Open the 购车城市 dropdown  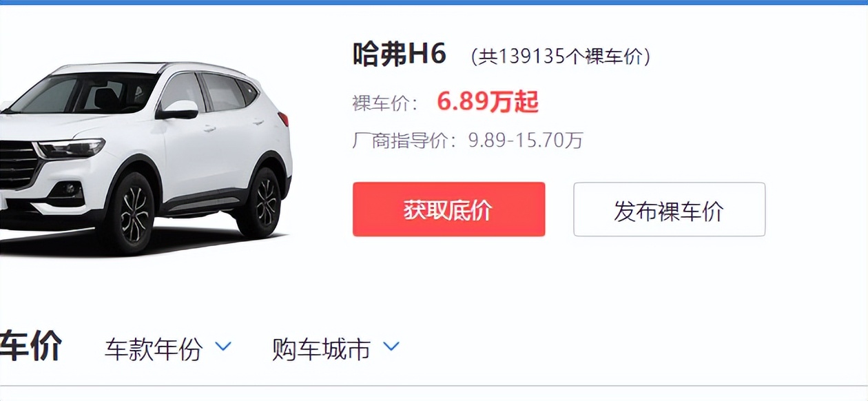click(x=335, y=349)
